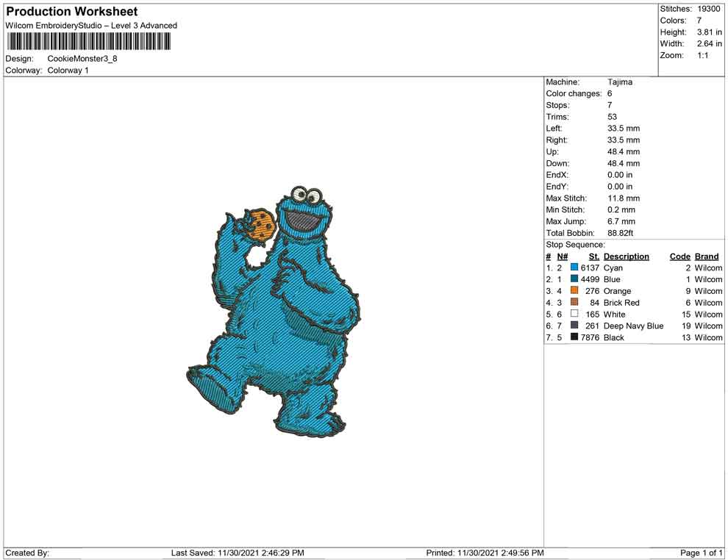
Task: Click the Stop Sequence heading
Action: pyautogui.click(x=576, y=245)
